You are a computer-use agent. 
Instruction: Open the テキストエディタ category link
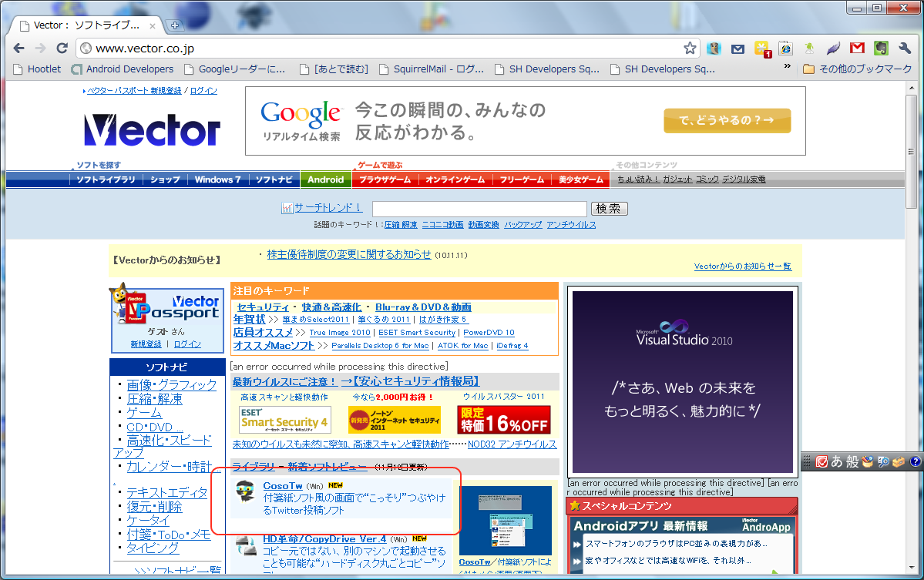(166, 492)
